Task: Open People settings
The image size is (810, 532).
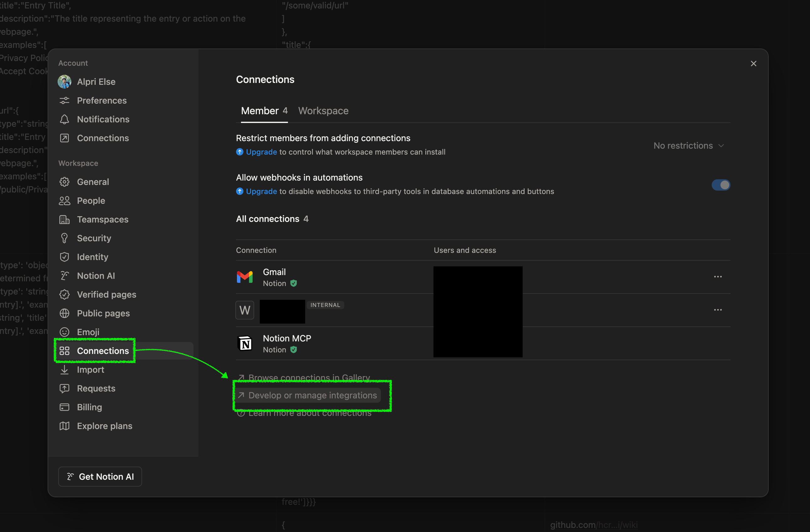Action: click(91, 201)
